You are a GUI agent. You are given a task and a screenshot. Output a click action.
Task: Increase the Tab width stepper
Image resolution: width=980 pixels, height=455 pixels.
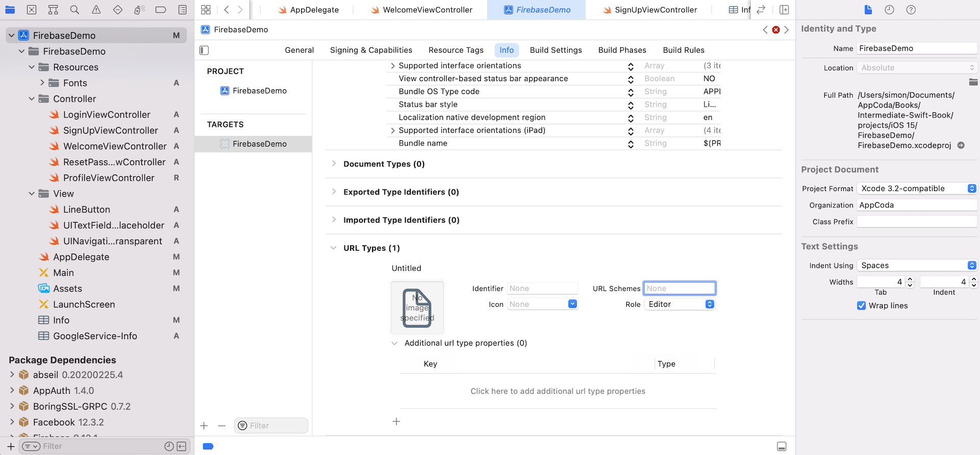click(x=910, y=279)
